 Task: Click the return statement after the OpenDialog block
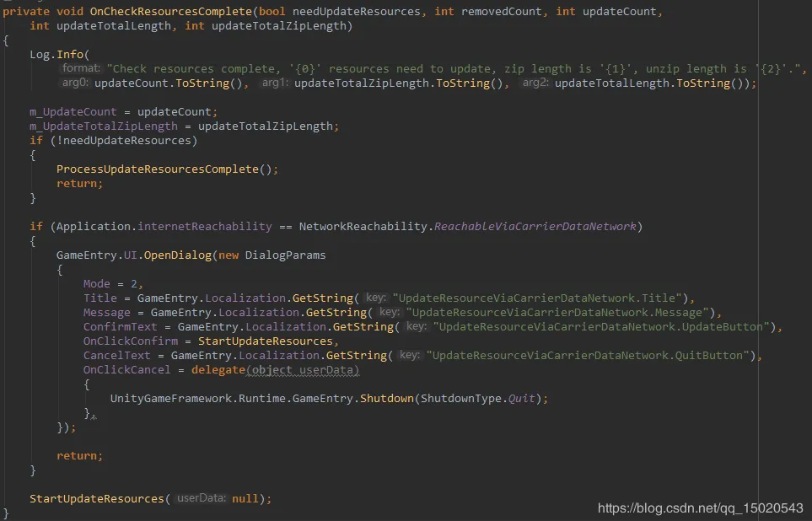(x=80, y=456)
